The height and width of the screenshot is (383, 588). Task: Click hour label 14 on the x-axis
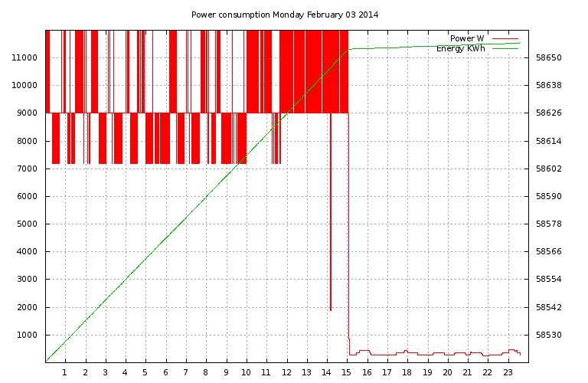(x=326, y=372)
